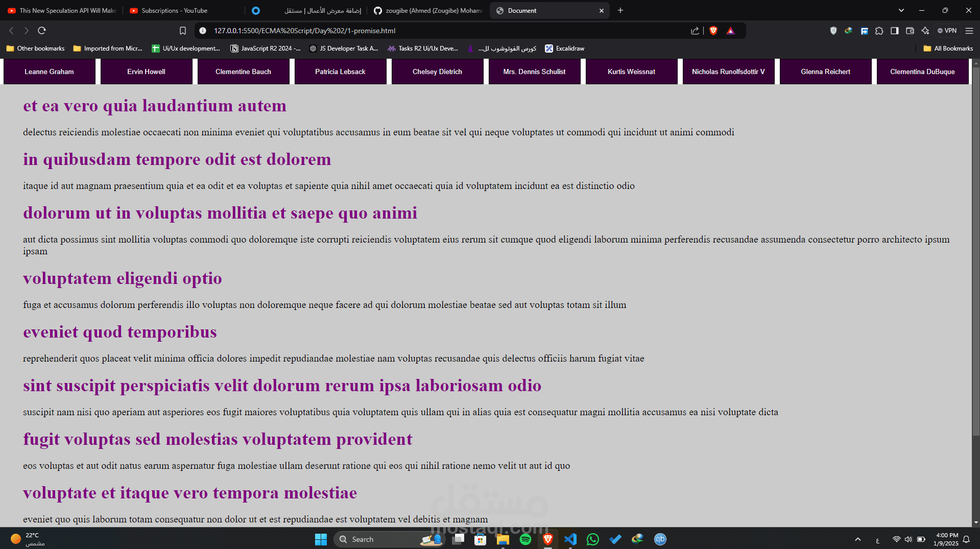Click the address bar URL field

click(x=444, y=31)
